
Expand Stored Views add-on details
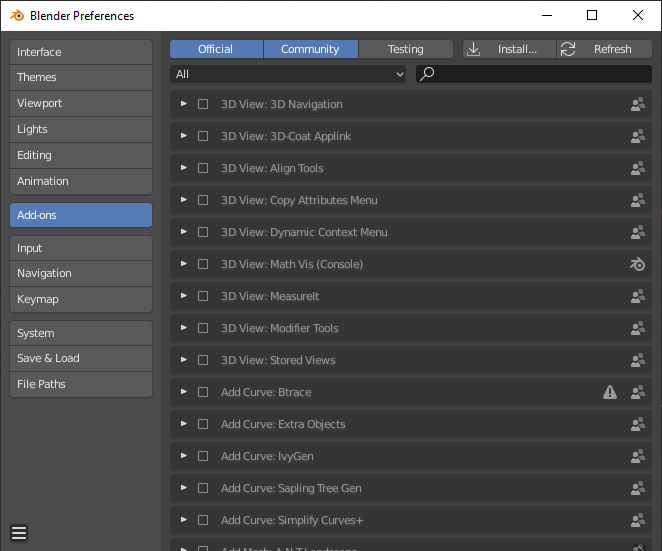(184, 360)
